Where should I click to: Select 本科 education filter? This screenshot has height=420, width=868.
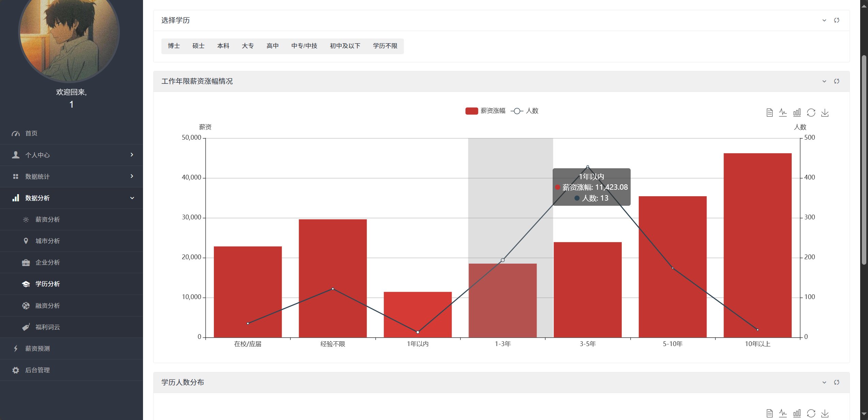coord(223,46)
